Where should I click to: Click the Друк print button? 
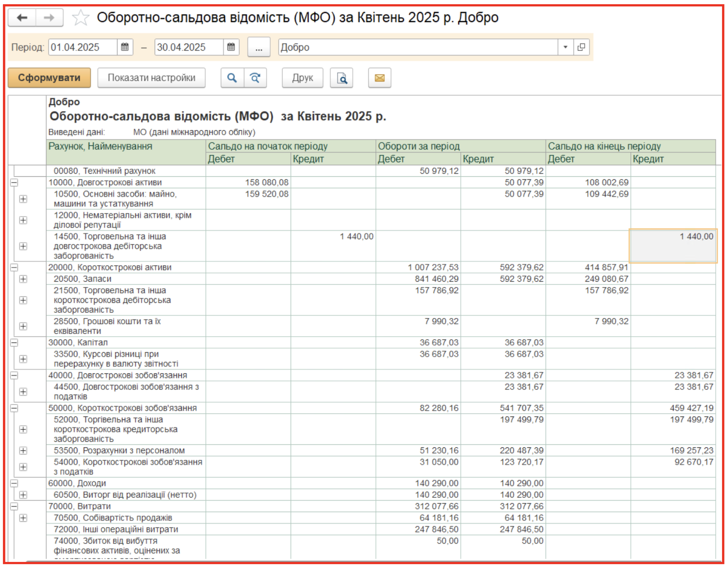click(303, 78)
